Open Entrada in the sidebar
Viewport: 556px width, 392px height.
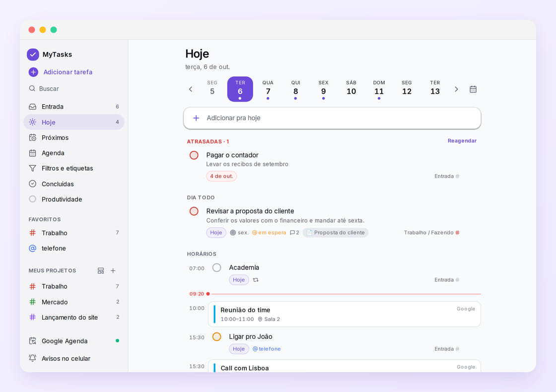coord(74,107)
